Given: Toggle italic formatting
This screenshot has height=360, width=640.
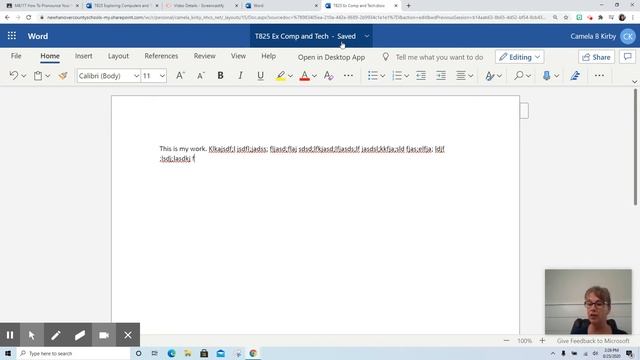Looking at the screenshot, I should click(240, 76).
